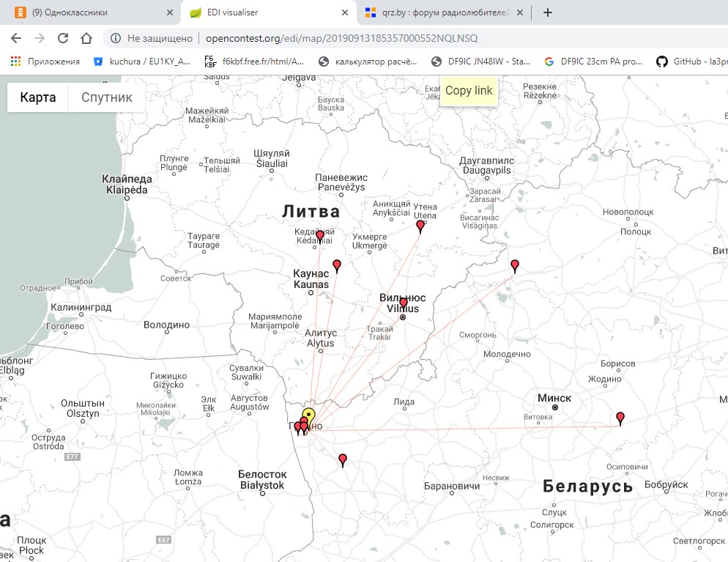Image resolution: width=728 pixels, height=562 pixels.
Task: Close the EDI visualiser tab
Action: [x=343, y=12]
